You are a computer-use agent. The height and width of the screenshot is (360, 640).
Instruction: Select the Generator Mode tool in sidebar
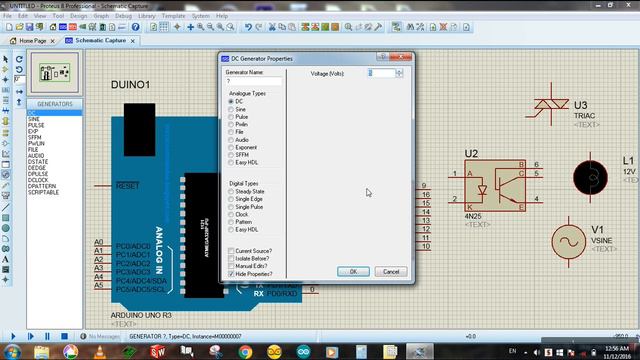(x=6, y=174)
